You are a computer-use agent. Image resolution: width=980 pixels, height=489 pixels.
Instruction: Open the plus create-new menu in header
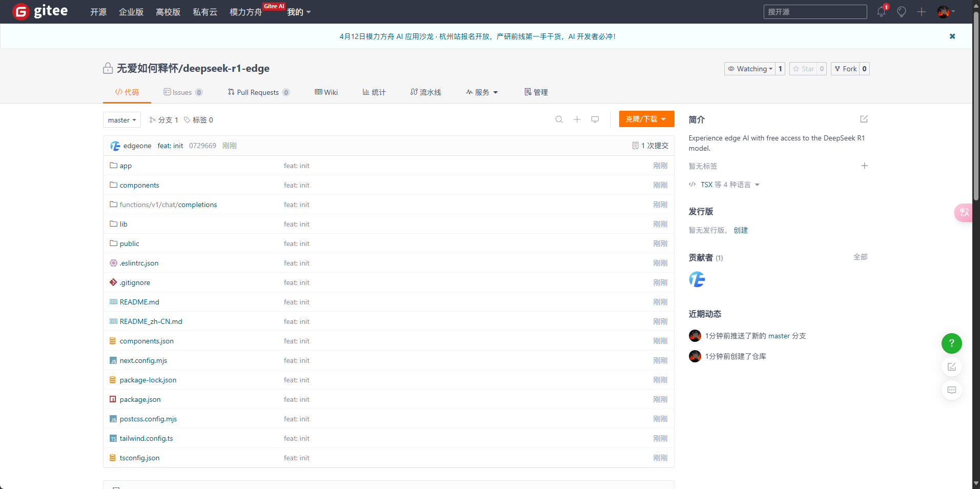click(922, 12)
